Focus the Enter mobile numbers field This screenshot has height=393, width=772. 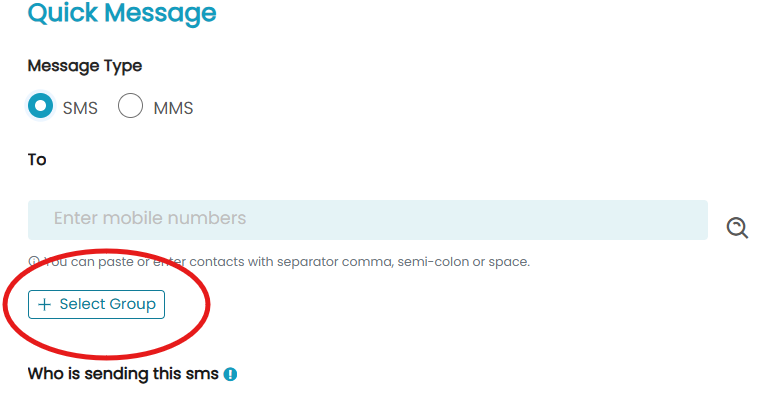pyautogui.click(x=368, y=220)
